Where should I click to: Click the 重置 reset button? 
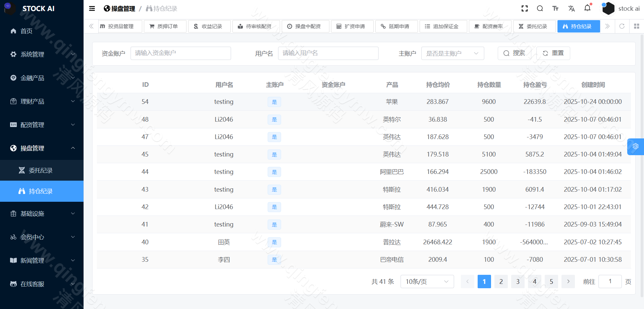coord(553,53)
